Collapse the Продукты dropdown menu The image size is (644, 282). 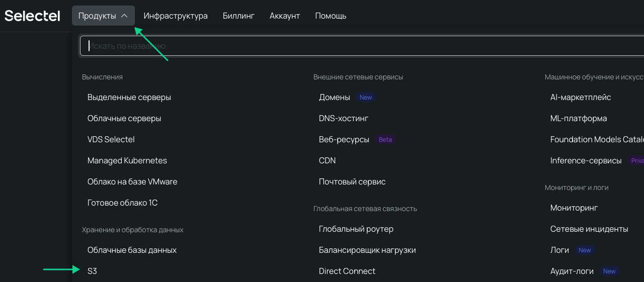coord(103,16)
